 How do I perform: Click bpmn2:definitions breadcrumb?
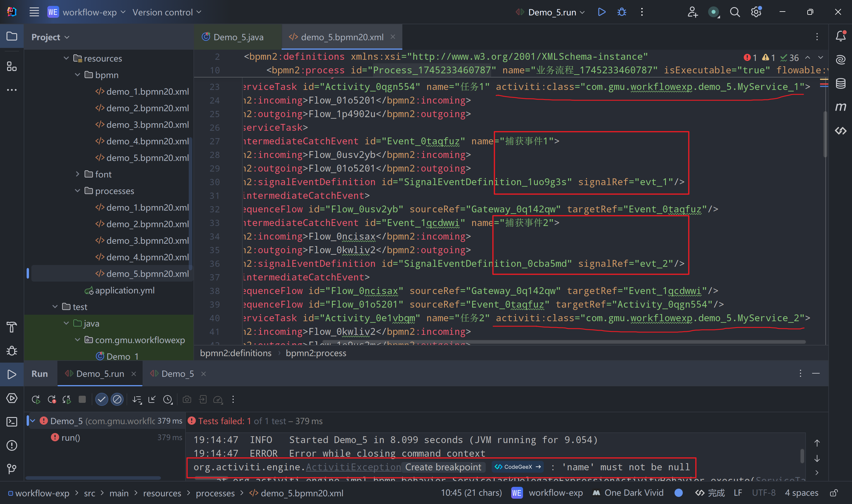(x=236, y=353)
